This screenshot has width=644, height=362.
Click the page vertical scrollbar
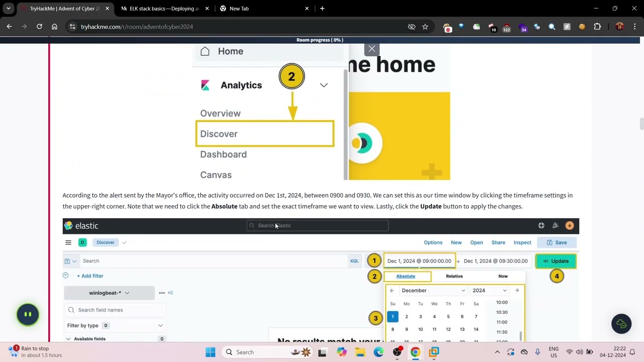click(641, 124)
